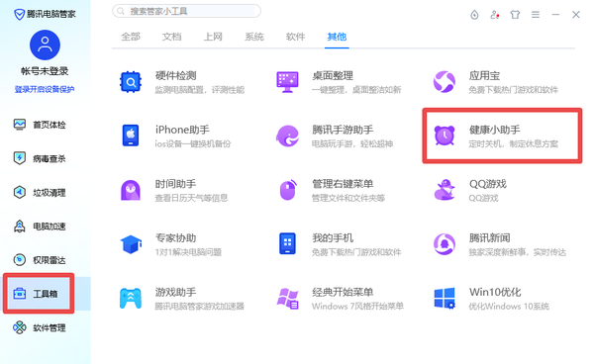Open the skin shirt icon in title bar
The width and height of the screenshot is (594, 364).
515,15
